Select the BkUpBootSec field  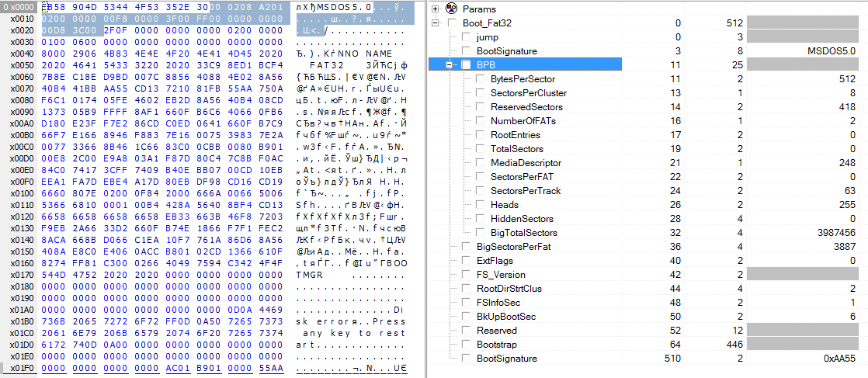pyautogui.click(x=506, y=316)
